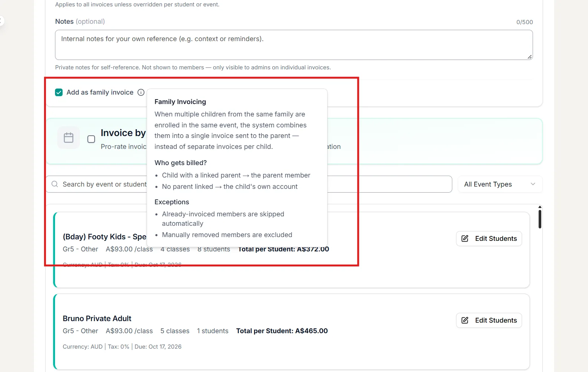Screen dimensions: 588x372
Task: Click the (Bday) Footy Kids event title
Action: coord(104,237)
